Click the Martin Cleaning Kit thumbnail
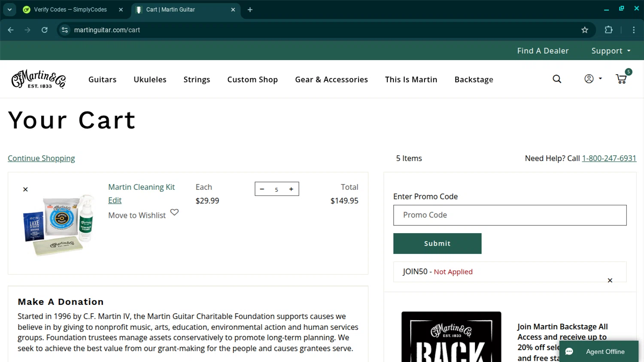This screenshot has height=362, width=644. [x=59, y=225]
